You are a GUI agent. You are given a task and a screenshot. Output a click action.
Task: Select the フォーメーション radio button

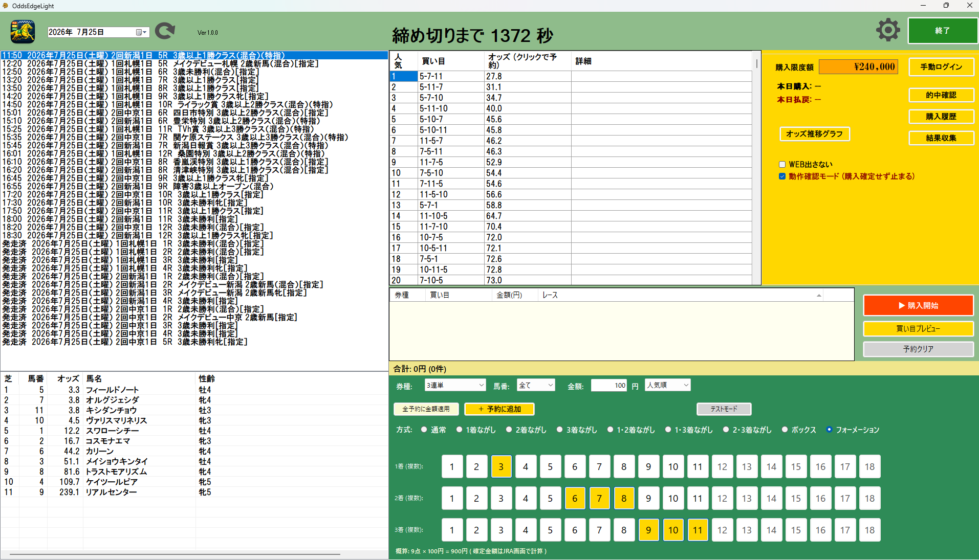pos(830,430)
